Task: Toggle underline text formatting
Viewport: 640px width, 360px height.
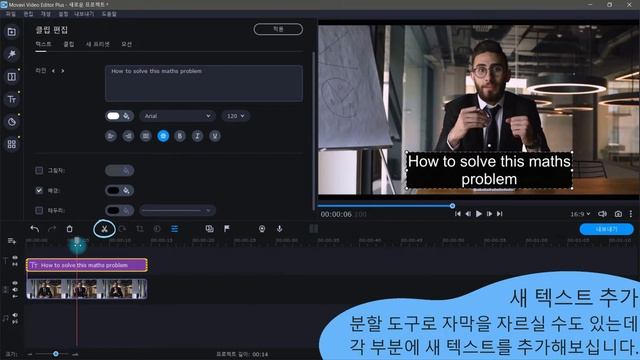Action: [215, 136]
